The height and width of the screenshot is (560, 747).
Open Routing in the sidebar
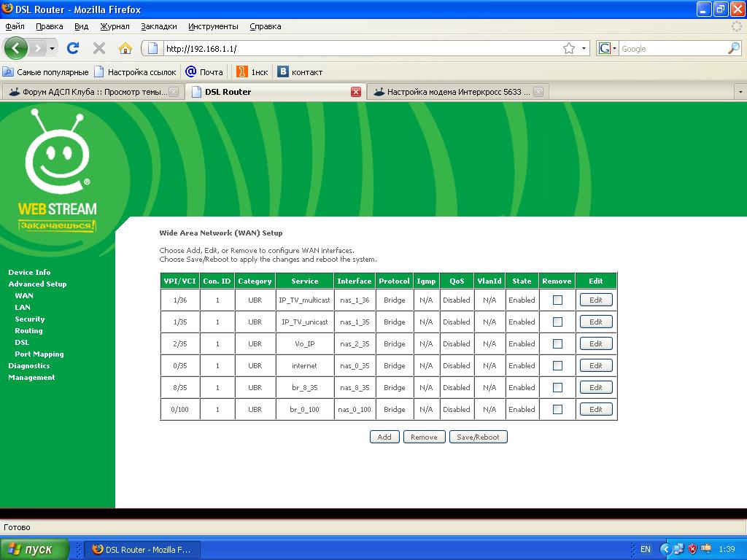coord(28,330)
